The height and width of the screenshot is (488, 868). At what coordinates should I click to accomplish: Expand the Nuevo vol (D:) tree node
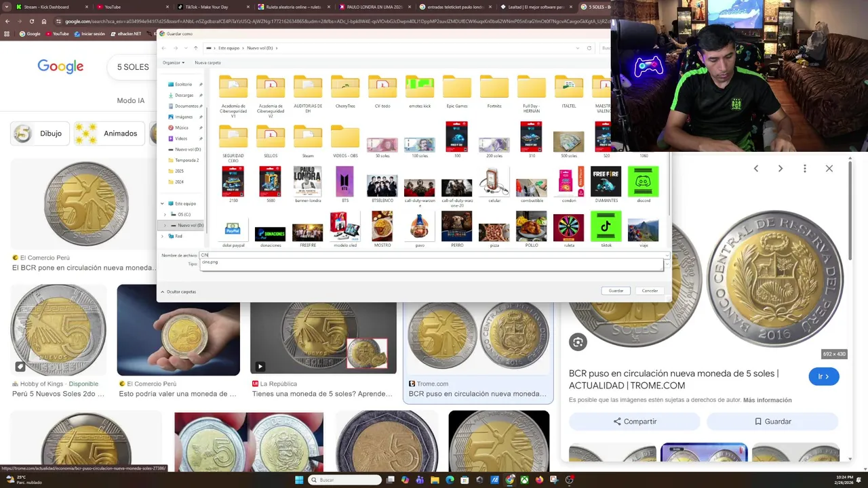165,225
